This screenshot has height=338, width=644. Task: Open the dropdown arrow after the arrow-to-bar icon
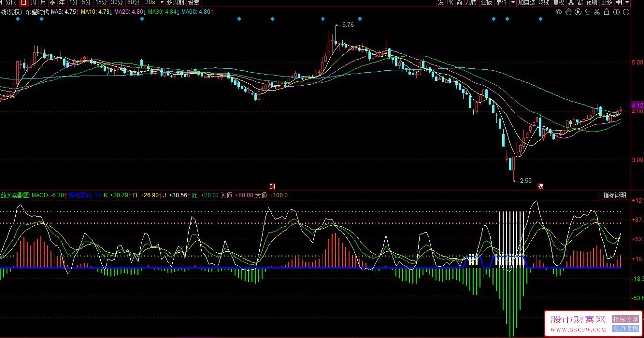pos(627,2)
